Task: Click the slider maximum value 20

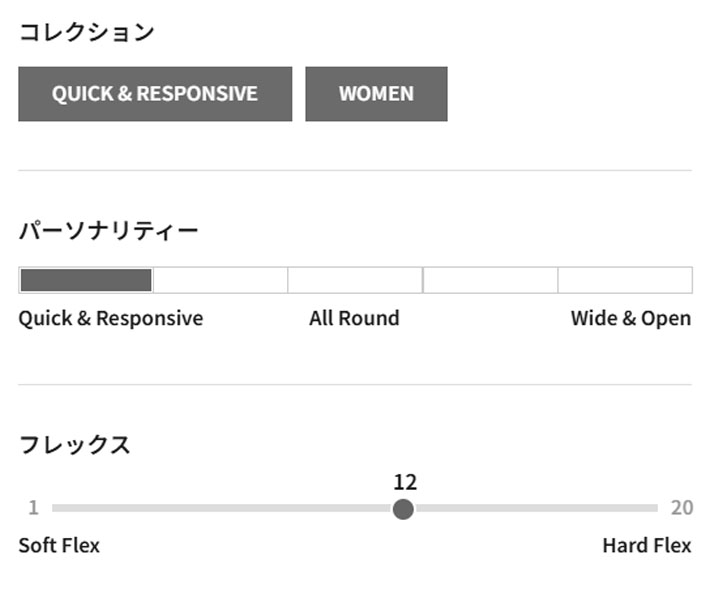Action: click(681, 508)
